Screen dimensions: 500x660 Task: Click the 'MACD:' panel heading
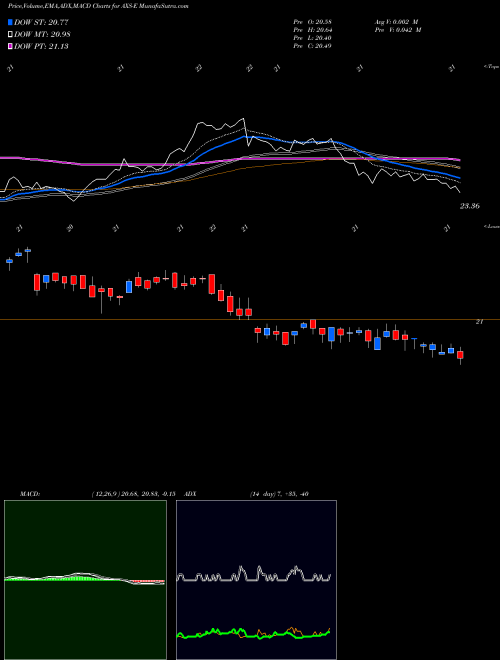pyautogui.click(x=30, y=494)
